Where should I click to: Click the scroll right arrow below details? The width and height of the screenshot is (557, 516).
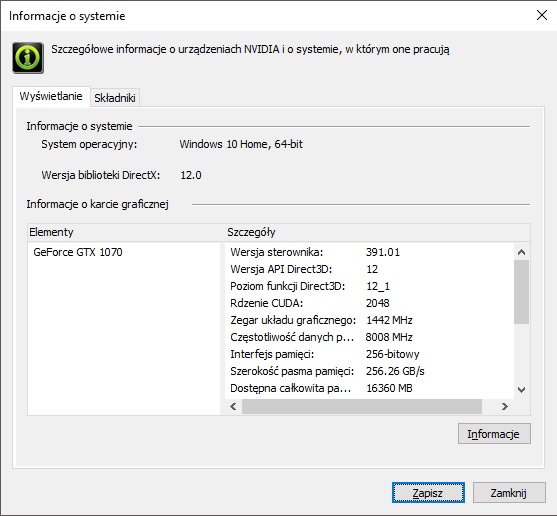click(504, 406)
